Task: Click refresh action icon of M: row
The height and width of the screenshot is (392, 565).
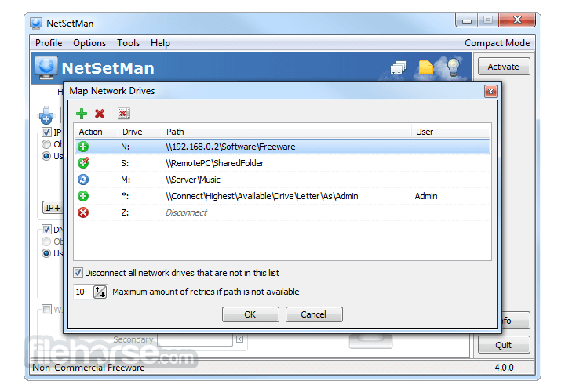Action: pyautogui.click(x=83, y=180)
